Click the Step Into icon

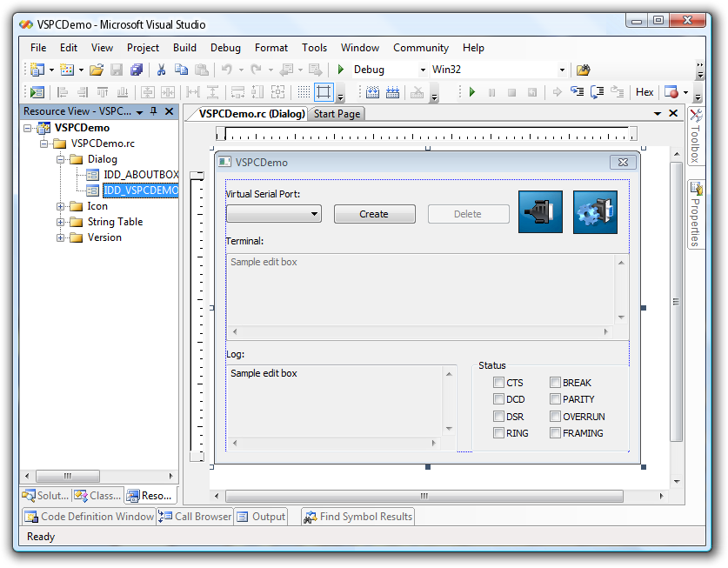click(x=576, y=91)
